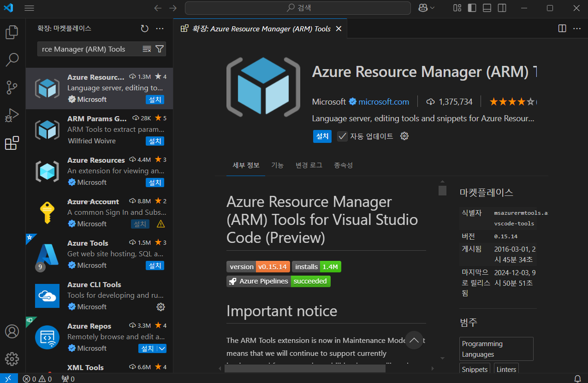Click the readme vertical scrollbar thumb
Viewport: 588px width, 383px height.
coord(442,190)
